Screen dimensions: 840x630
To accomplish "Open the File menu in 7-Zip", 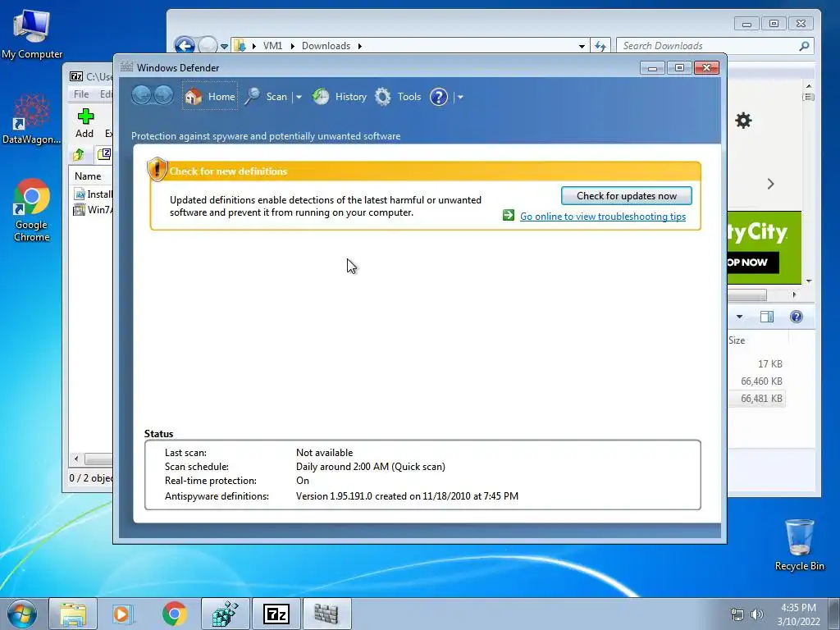I will coord(81,94).
